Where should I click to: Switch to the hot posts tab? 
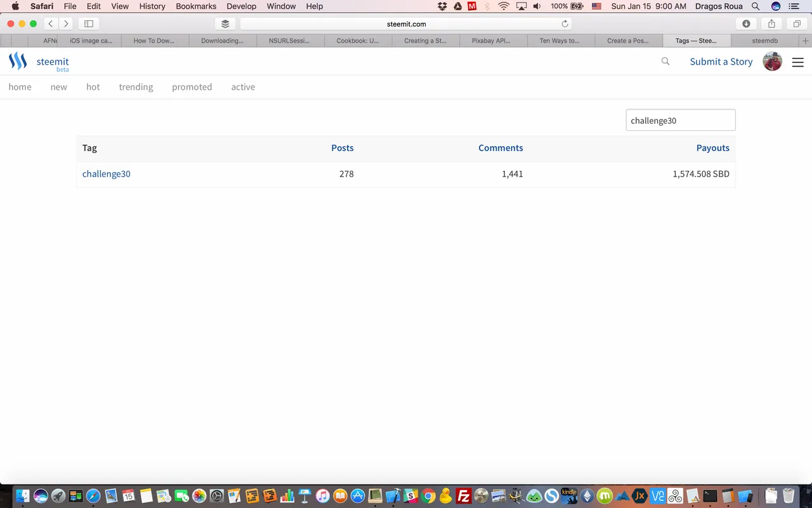[93, 87]
